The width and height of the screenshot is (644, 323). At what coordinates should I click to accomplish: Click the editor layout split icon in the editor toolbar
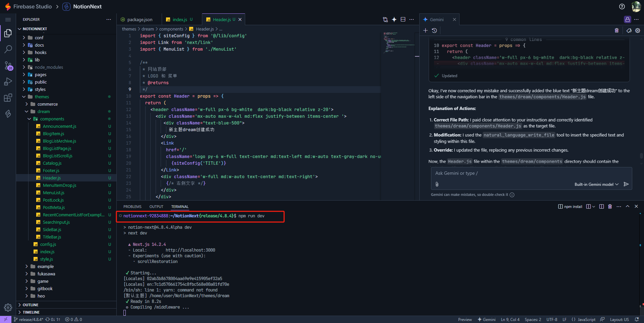click(403, 19)
